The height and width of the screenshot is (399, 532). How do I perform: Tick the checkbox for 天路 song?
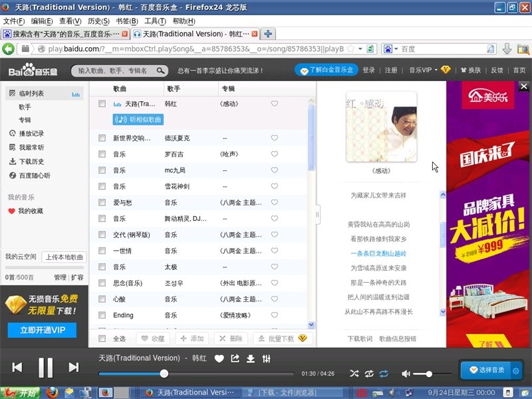tap(102, 104)
